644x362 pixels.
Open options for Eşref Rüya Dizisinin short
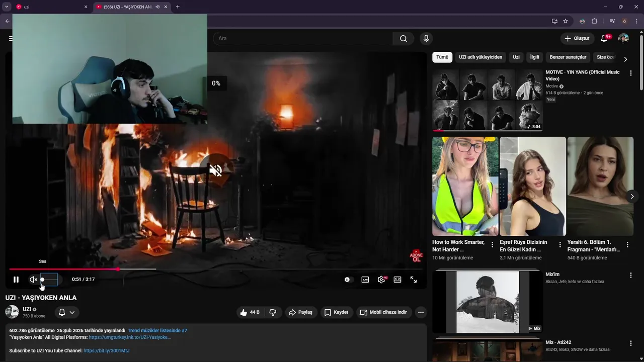click(x=560, y=245)
